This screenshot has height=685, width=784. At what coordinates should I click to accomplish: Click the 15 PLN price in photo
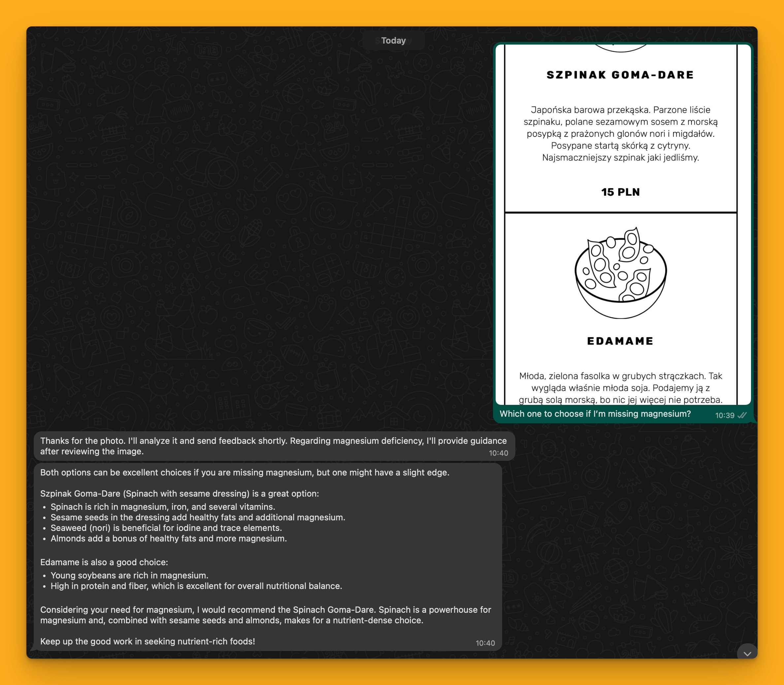point(620,192)
